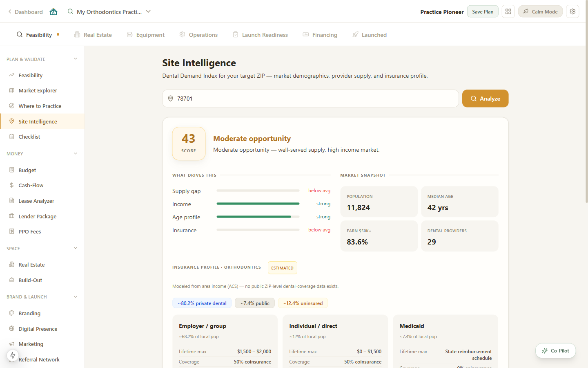
Task: Click the Digital Presence globe icon
Action: coord(12,329)
